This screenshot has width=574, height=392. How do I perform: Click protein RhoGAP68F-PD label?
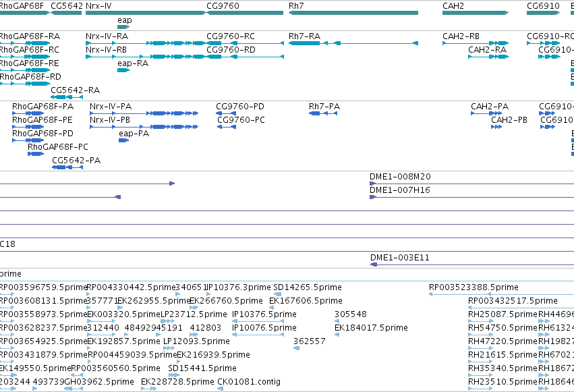point(42,134)
